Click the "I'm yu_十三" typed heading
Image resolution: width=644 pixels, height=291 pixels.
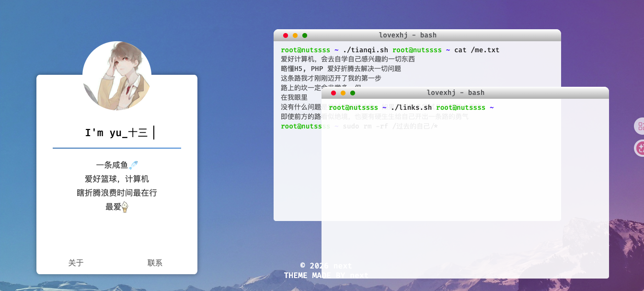[116, 133]
